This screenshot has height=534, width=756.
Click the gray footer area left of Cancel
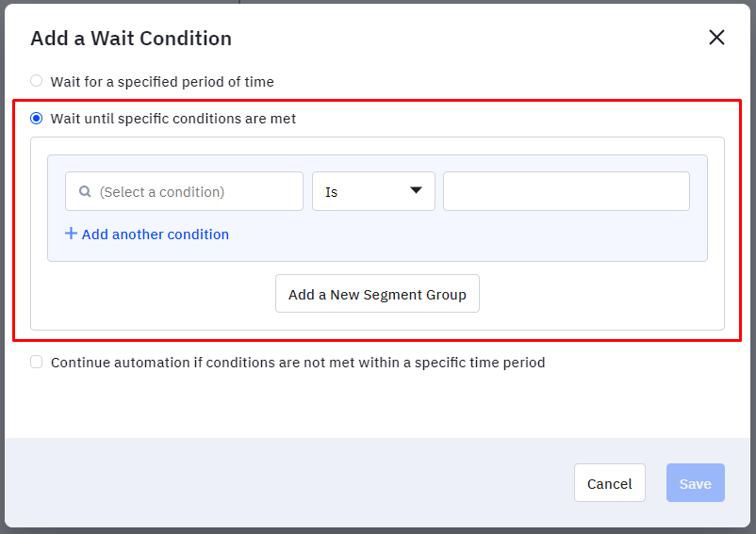point(289,482)
